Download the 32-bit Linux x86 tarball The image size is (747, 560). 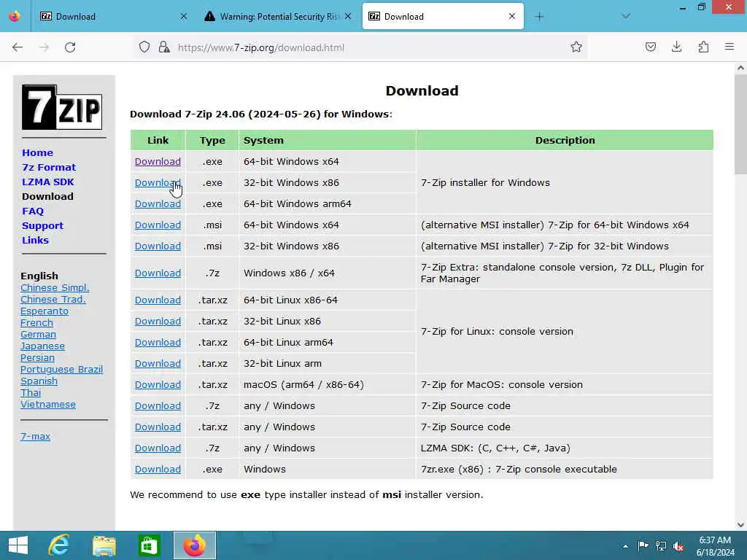tap(158, 322)
